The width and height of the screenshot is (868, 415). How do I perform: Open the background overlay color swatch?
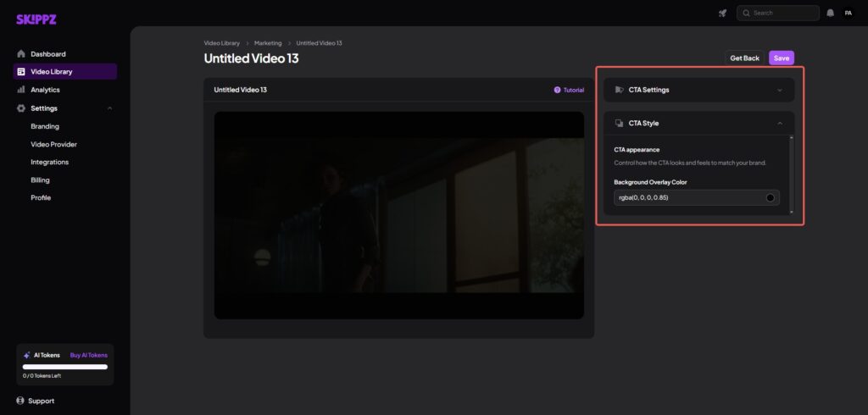[770, 197]
